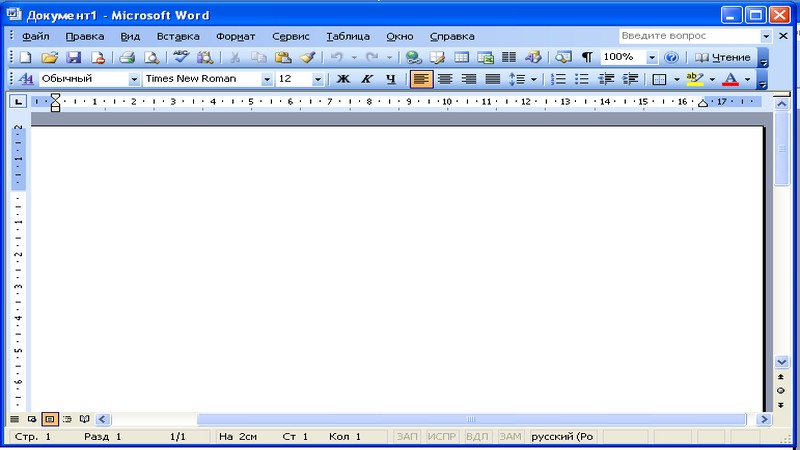Screen dimensions: 800x450
Task: Decrease the paragraph indent
Action: click(x=606, y=79)
